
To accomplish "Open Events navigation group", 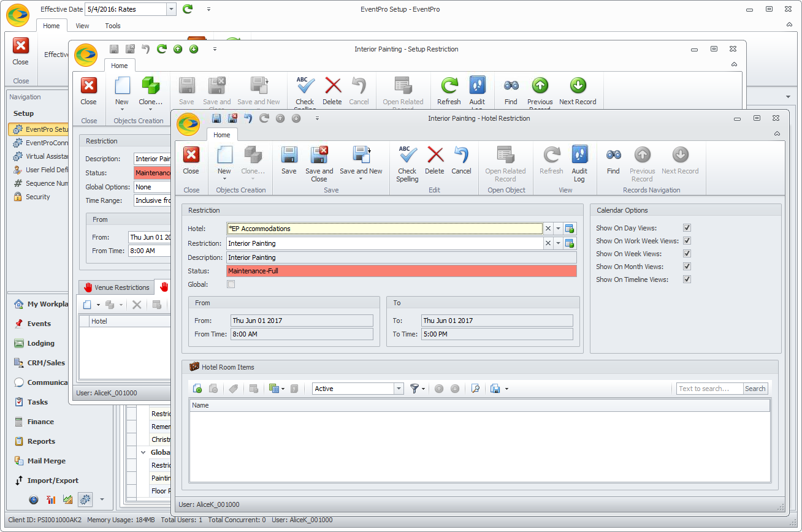I will 39,324.
